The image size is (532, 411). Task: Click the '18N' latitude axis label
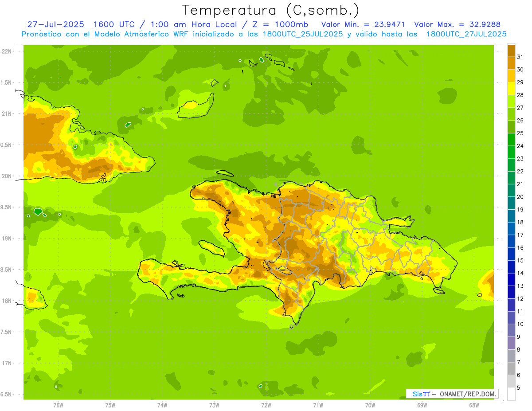coord(8,301)
